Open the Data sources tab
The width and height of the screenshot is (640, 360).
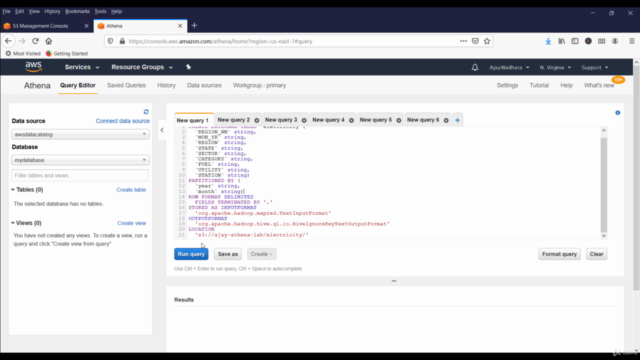[204, 85]
